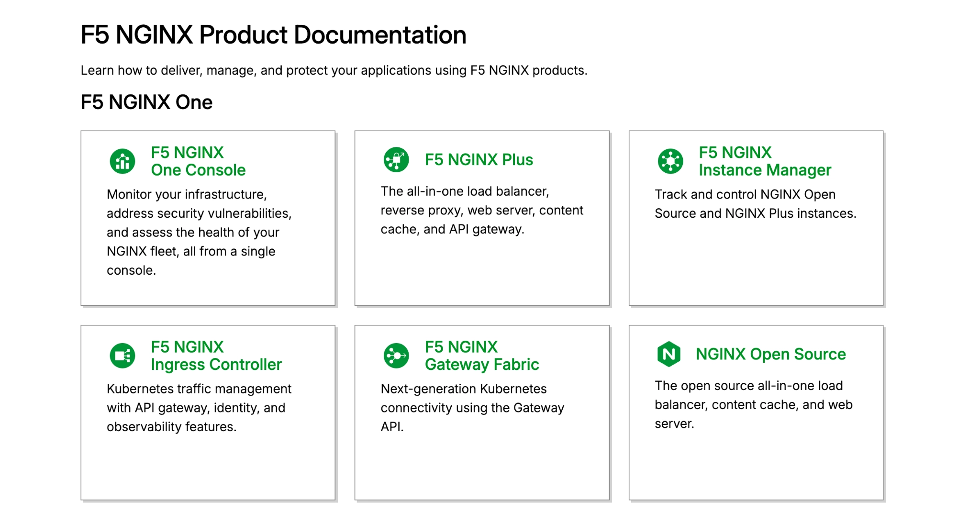Viewport: 980px width, 513px height.
Task: Click the 'Track and control NGINX Open Source' description
Action: (x=756, y=204)
